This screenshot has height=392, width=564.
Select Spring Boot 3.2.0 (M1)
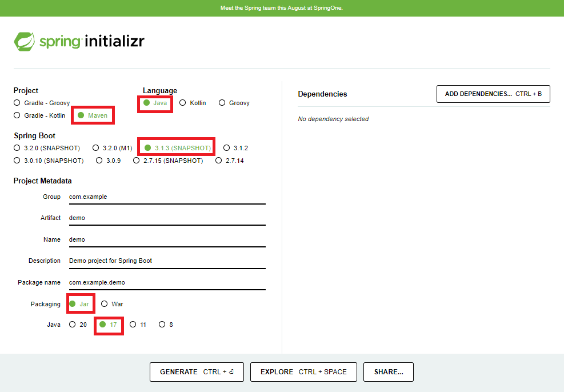click(x=113, y=148)
